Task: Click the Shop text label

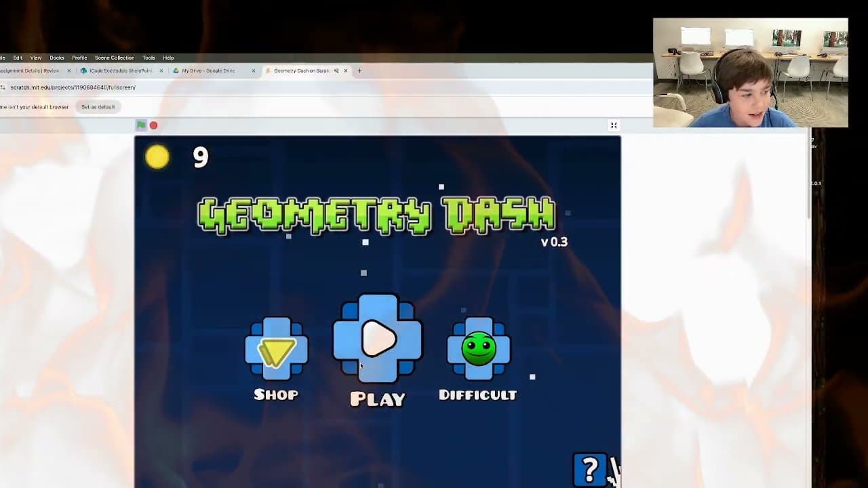Action: (276, 394)
